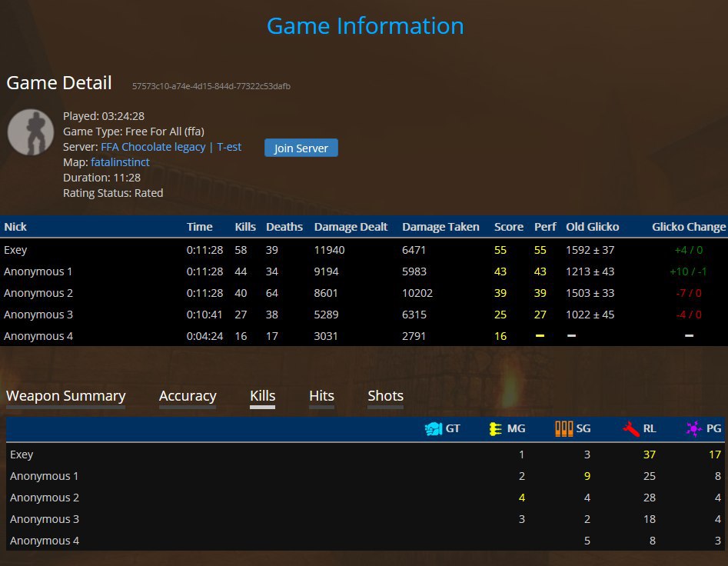This screenshot has width=728, height=566.
Task: Click the Old Glicko column header
Action: coord(592,227)
